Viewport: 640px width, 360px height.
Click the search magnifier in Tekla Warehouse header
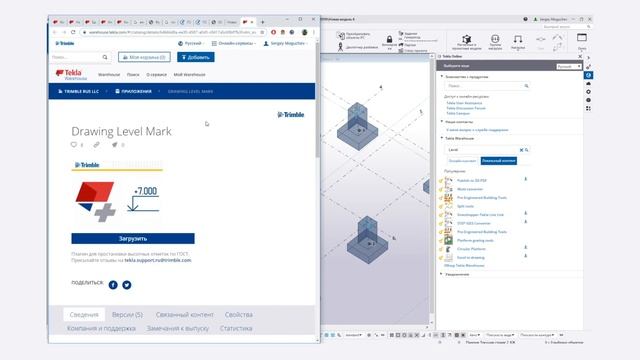(x=105, y=57)
